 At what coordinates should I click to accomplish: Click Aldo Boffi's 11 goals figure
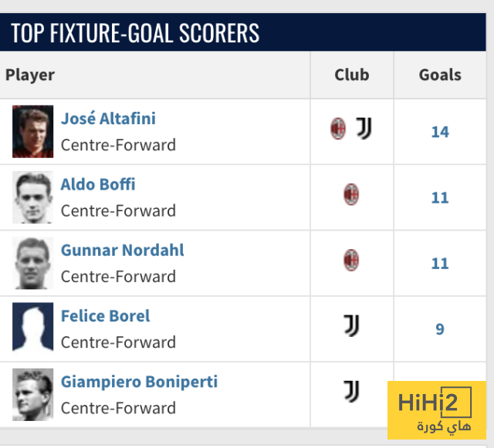click(440, 198)
